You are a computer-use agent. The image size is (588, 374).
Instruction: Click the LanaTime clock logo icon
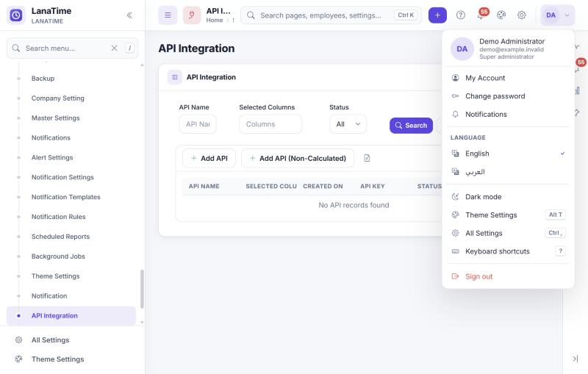click(x=16, y=15)
